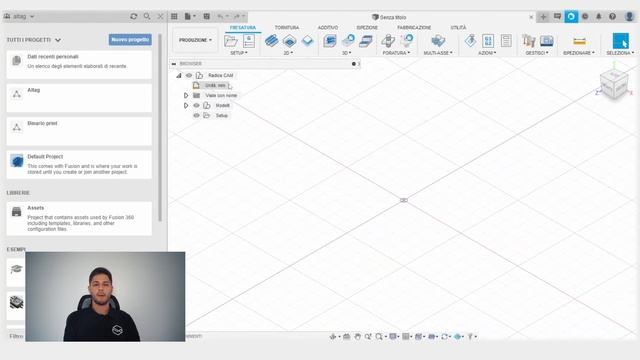
Task: Select the 3D Parallel tool
Action: point(366,41)
